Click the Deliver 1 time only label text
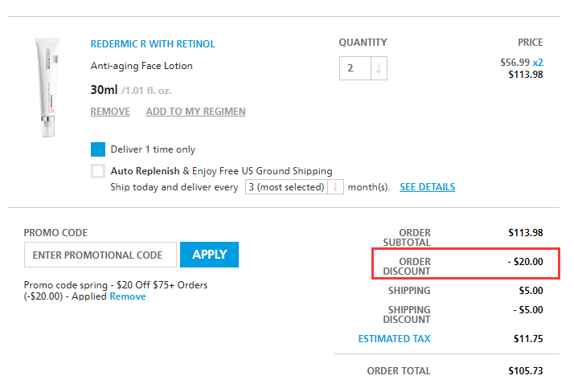This screenshot has height=392, width=574. (x=153, y=149)
